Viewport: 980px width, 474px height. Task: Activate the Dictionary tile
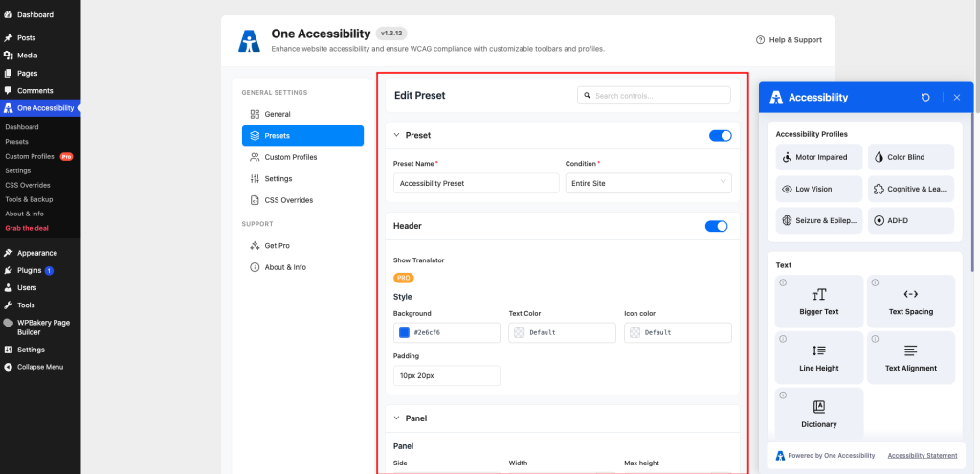tap(819, 414)
